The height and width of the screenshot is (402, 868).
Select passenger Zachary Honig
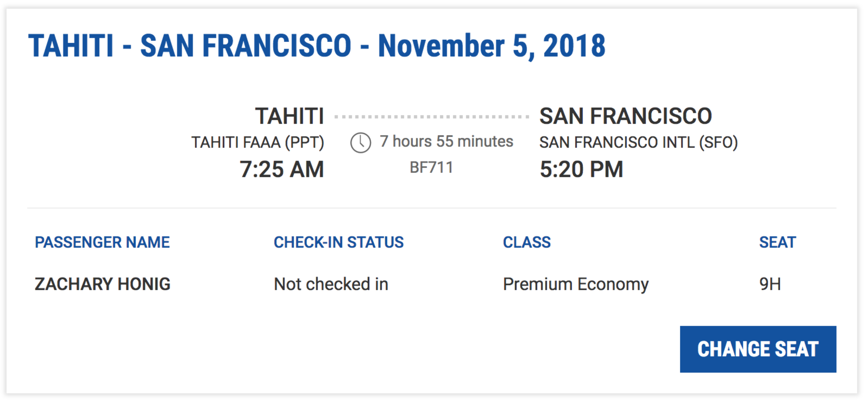click(102, 284)
